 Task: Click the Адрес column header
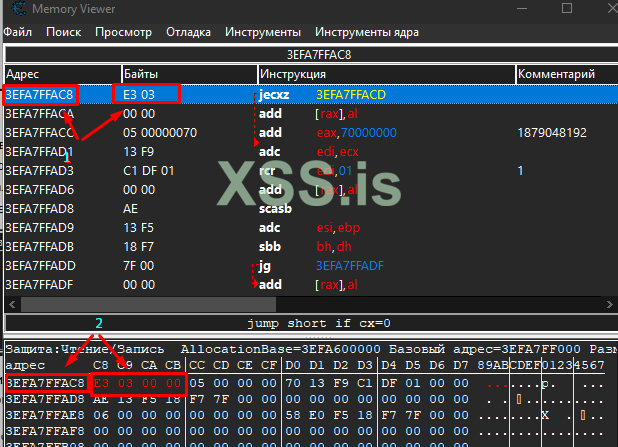(63, 74)
